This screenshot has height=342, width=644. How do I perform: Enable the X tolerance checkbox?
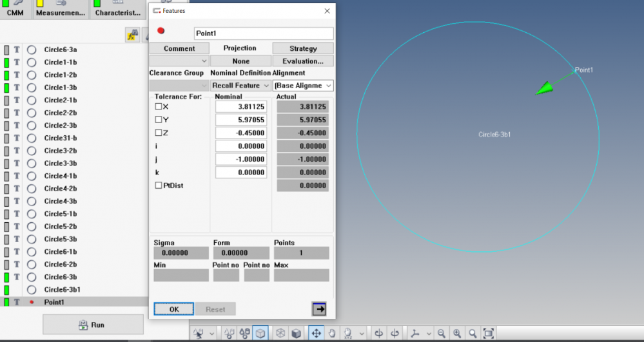[159, 106]
